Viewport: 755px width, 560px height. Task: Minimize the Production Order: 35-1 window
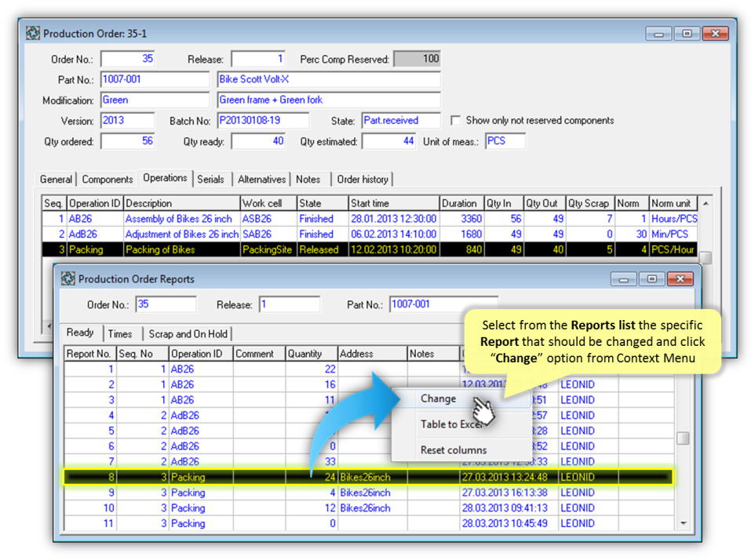pos(658,34)
